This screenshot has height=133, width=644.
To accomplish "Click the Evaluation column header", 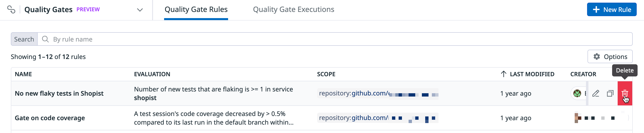I will [x=152, y=74].
